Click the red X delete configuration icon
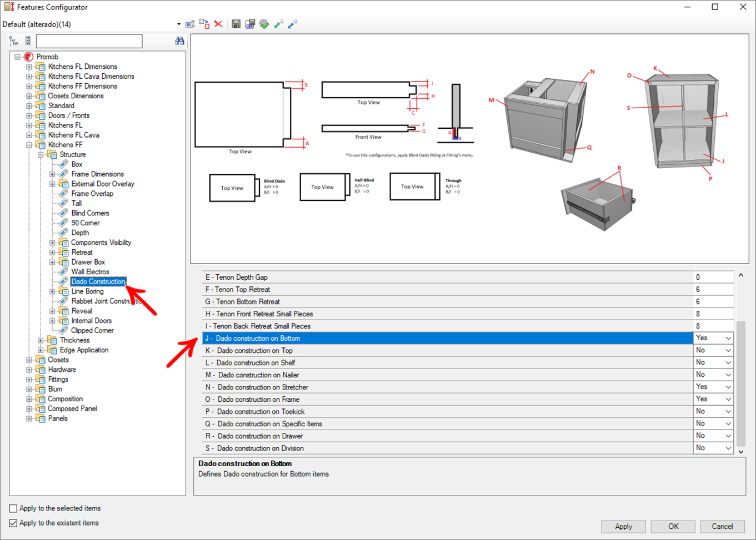 coord(218,24)
